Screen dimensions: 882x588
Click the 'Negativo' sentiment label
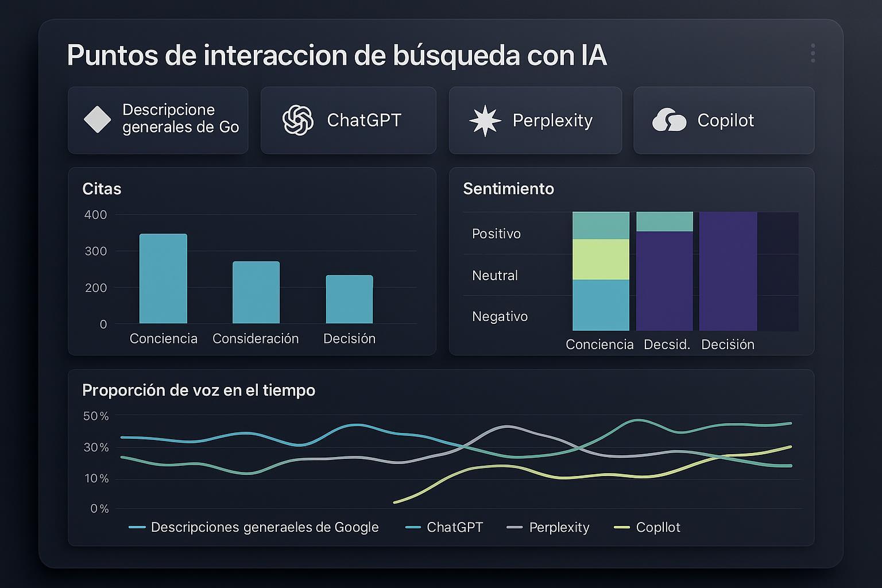500,316
